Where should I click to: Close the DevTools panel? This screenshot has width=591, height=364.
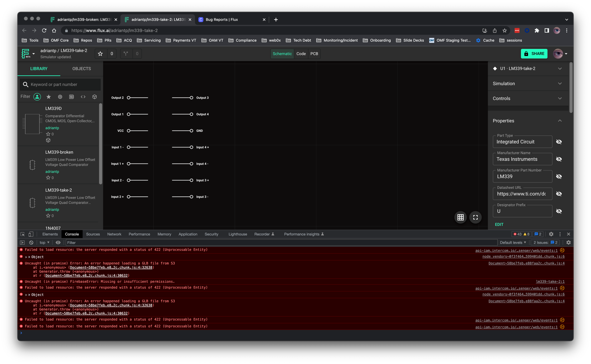(568, 234)
